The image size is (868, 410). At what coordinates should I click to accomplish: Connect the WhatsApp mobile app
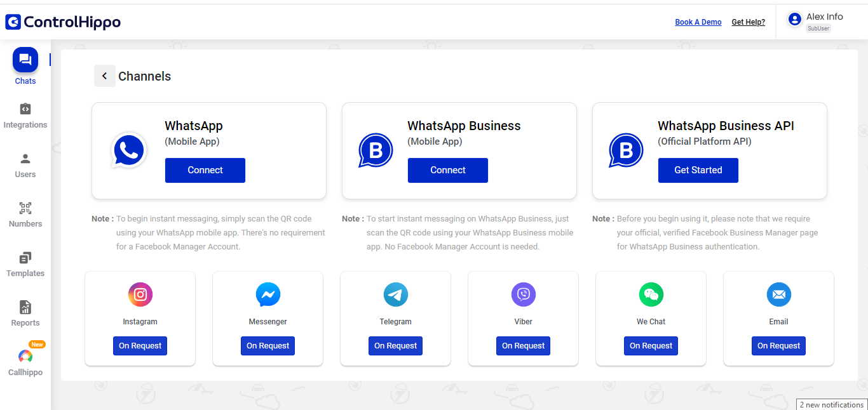click(205, 170)
